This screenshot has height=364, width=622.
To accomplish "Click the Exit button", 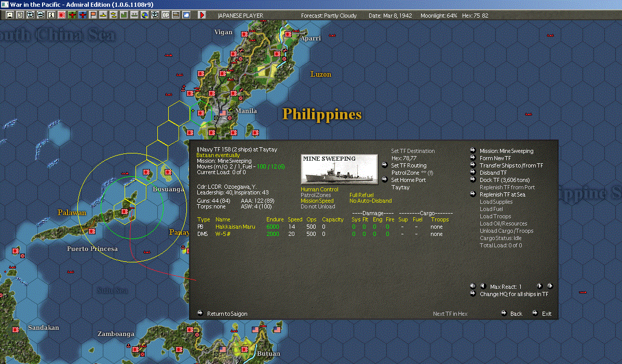I will click(547, 314).
